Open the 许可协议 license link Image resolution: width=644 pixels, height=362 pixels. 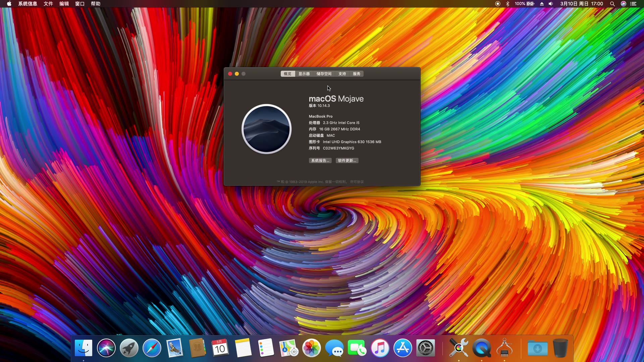(x=357, y=182)
